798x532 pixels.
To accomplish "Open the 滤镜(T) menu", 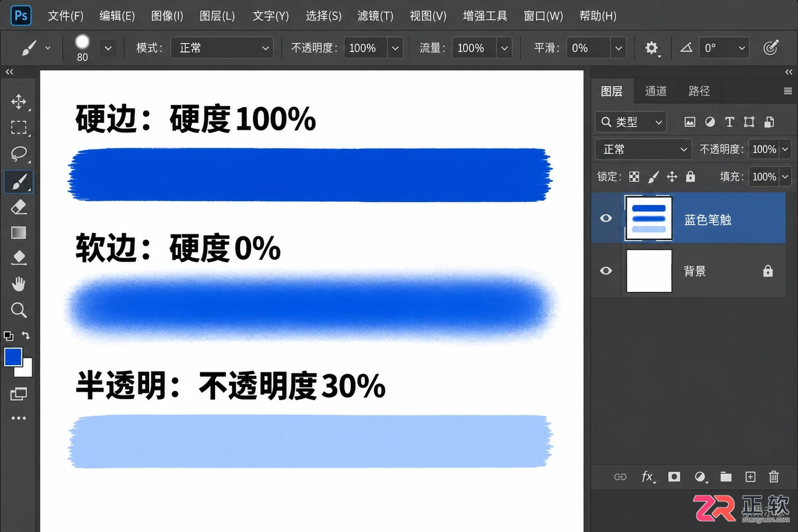I will [x=375, y=16].
